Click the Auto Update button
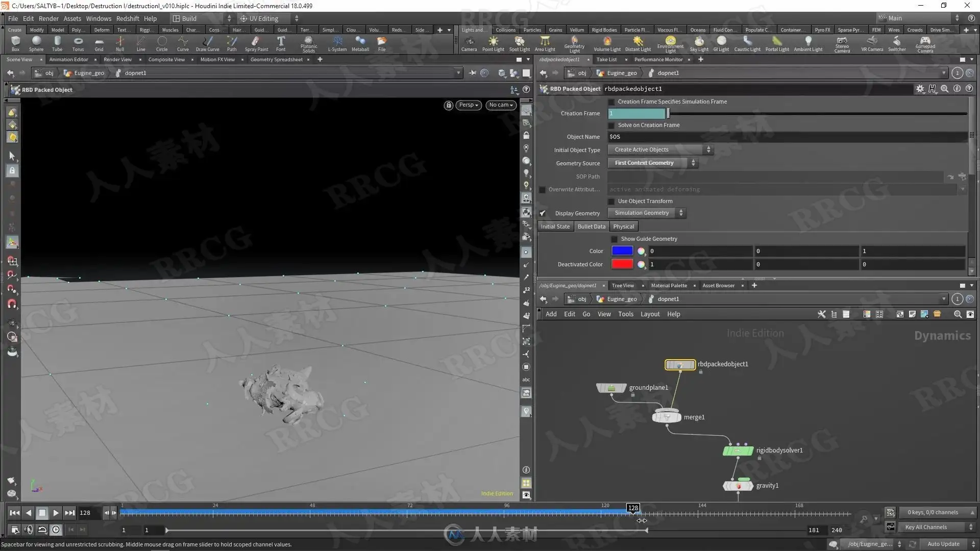Image resolution: width=980 pixels, height=551 pixels. click(x=943, y=544)
